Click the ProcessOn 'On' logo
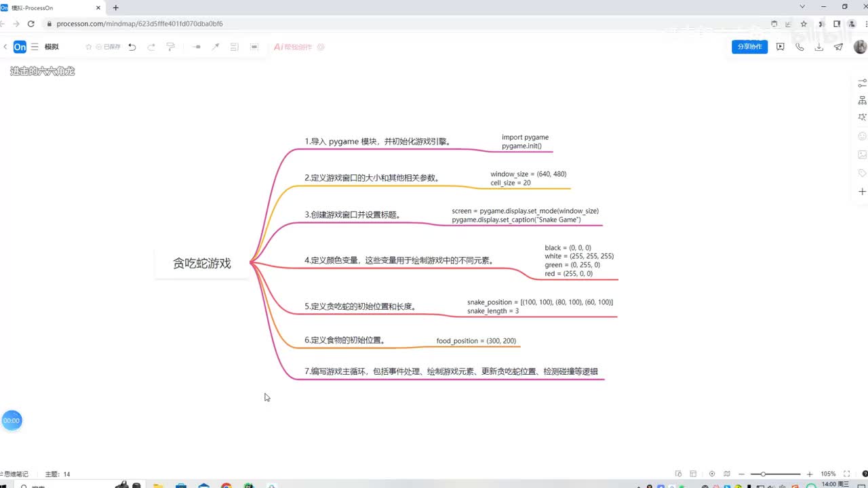 click(20, 47)
